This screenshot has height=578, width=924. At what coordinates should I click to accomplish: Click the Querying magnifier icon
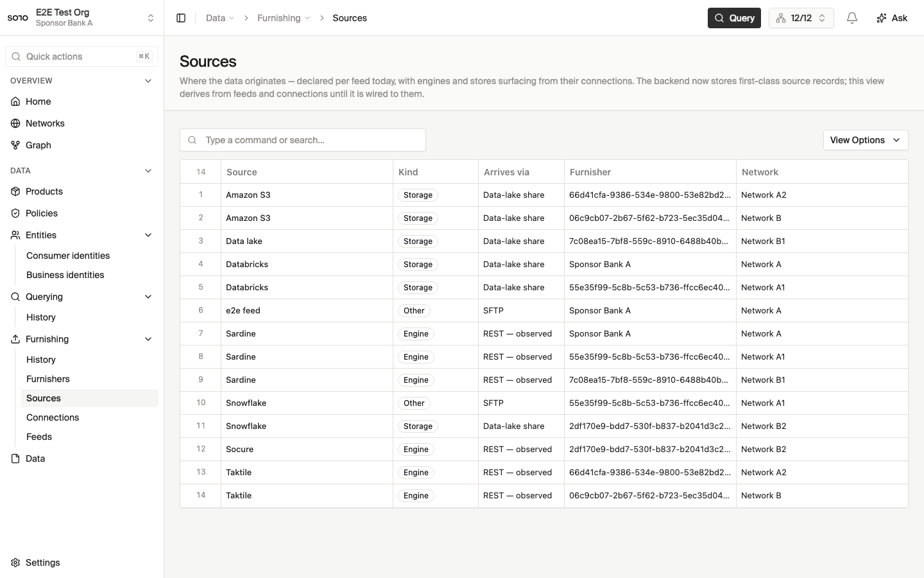[x=15, y=297]
